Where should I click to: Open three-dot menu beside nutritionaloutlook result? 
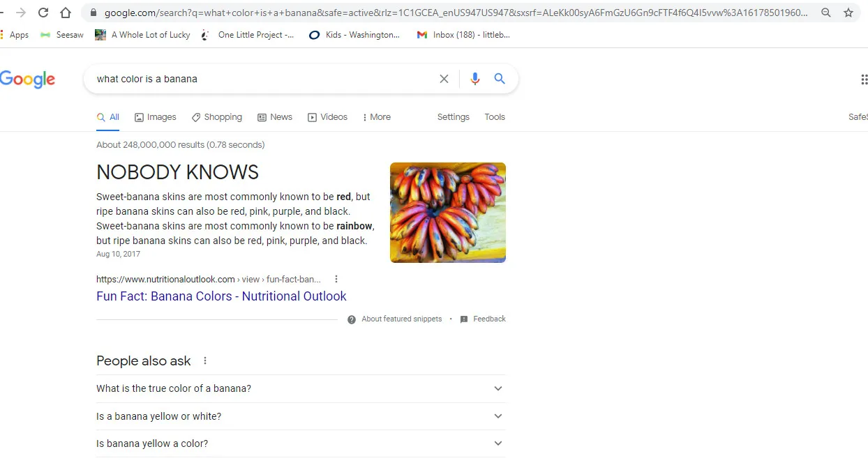[x=336, y=279]
